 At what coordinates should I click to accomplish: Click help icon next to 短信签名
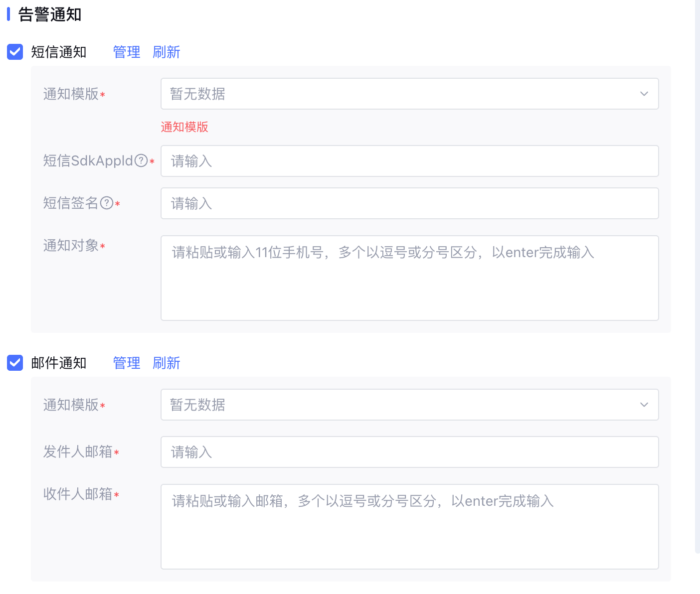pos(107,203)
